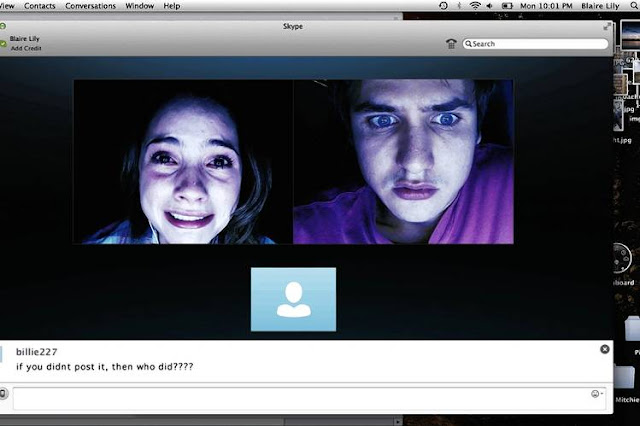
Task: Click the message 'if you didnt post it, then who did????'
Action: click(104, 366)
